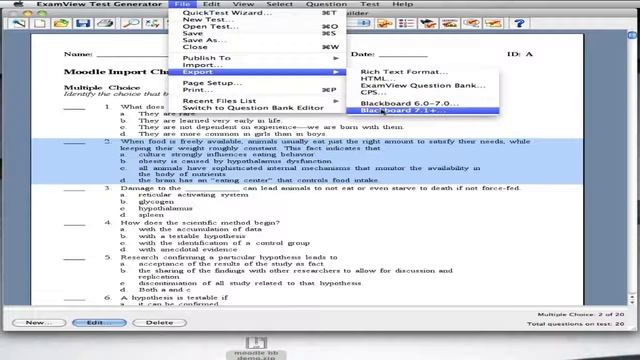The image size is (640, 360).
Task: Choose Save As from File menu
Action: (257, 40)
